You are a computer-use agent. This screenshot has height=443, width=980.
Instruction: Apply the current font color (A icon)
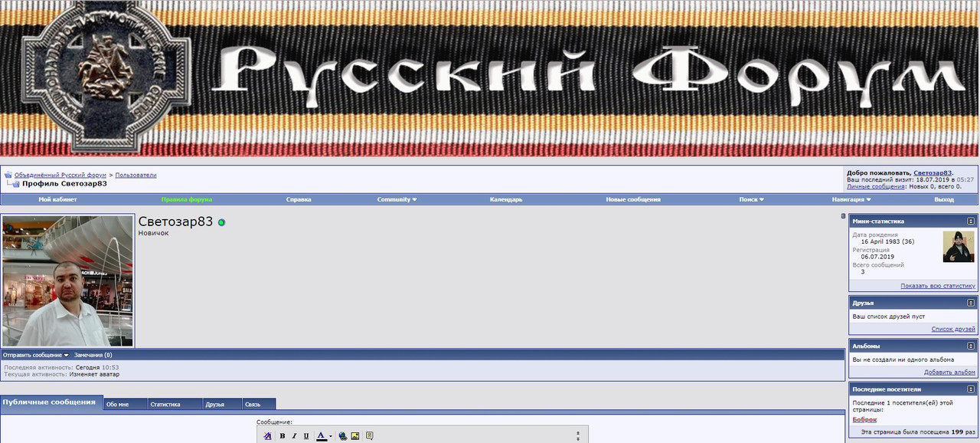pyautogui.click(x=322, y=436)
